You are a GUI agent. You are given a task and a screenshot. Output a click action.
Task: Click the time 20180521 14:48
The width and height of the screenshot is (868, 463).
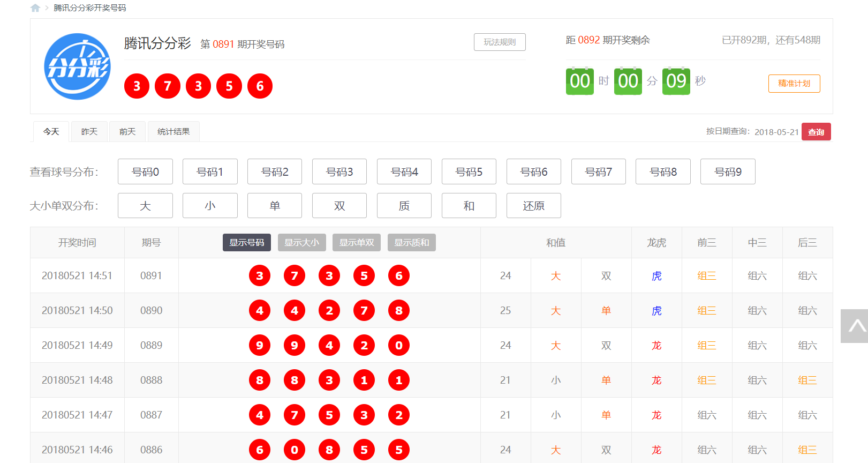point(77,380)
